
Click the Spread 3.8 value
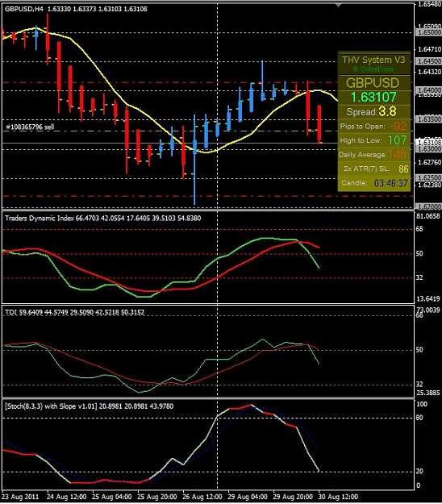(387, 111)
